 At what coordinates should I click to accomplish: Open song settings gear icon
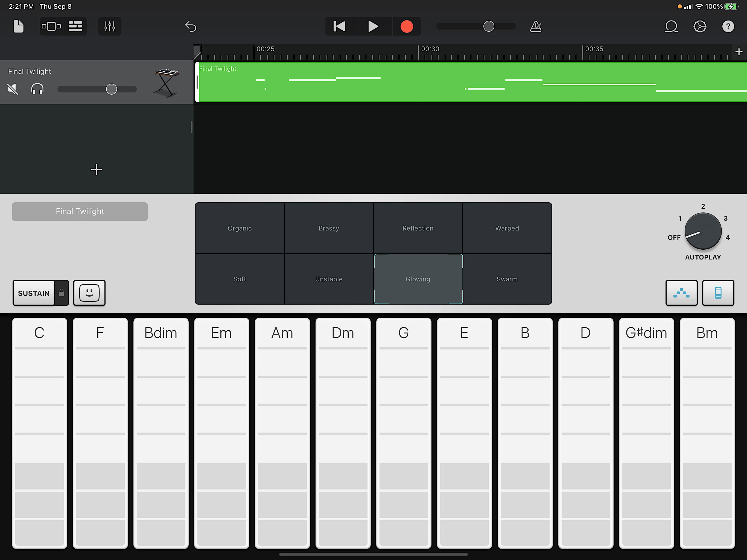pos(700,26)
